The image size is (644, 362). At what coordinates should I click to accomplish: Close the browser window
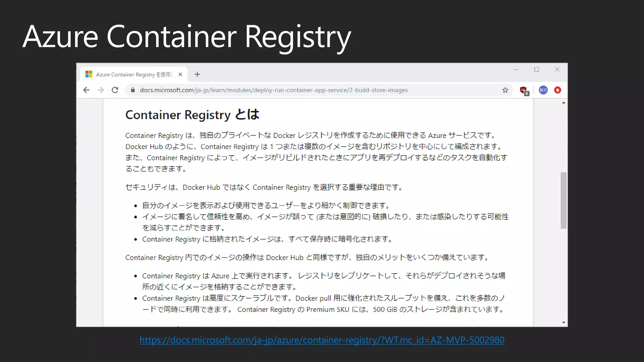point(557,69)
